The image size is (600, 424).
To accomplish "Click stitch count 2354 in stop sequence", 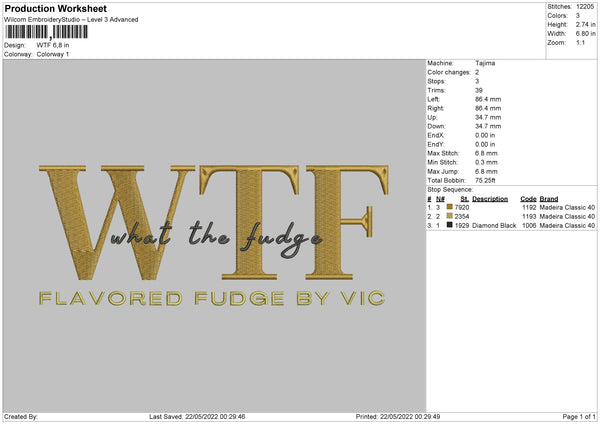I will pos(462,217).
